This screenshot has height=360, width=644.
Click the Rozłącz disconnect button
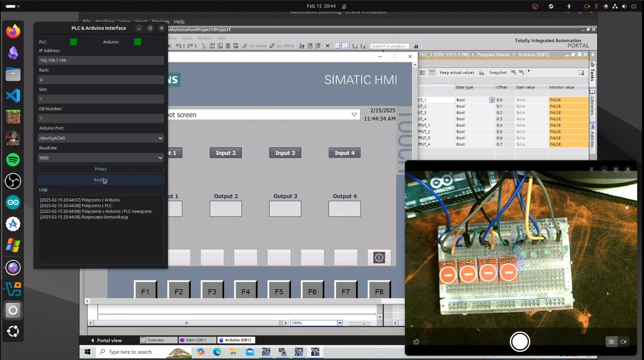tap(101, 180)
